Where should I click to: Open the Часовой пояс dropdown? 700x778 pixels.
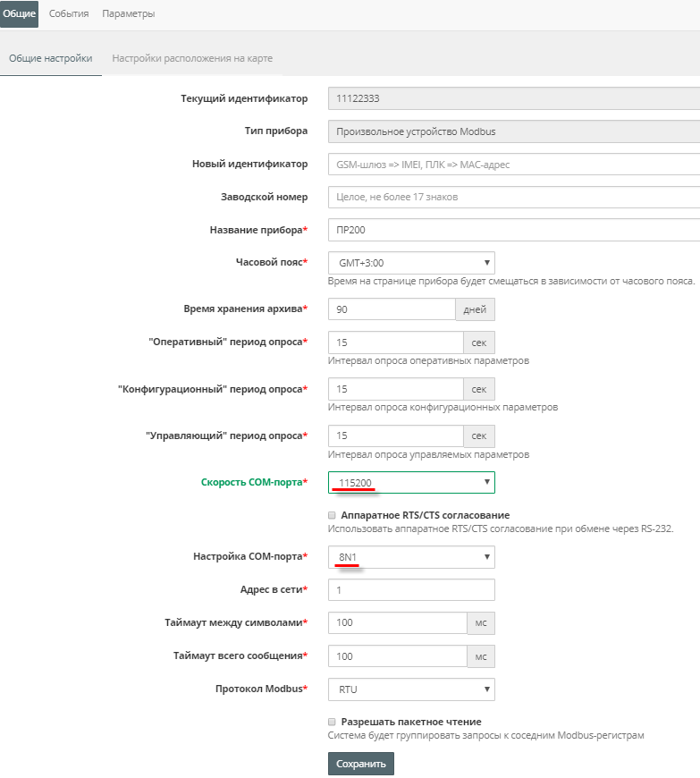[411, 263]
